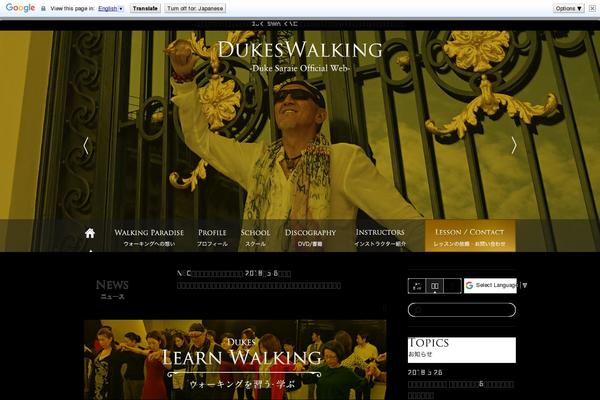Open the English language dropdown in translate bar
This screenshot has height=400, width=600.
111,8
